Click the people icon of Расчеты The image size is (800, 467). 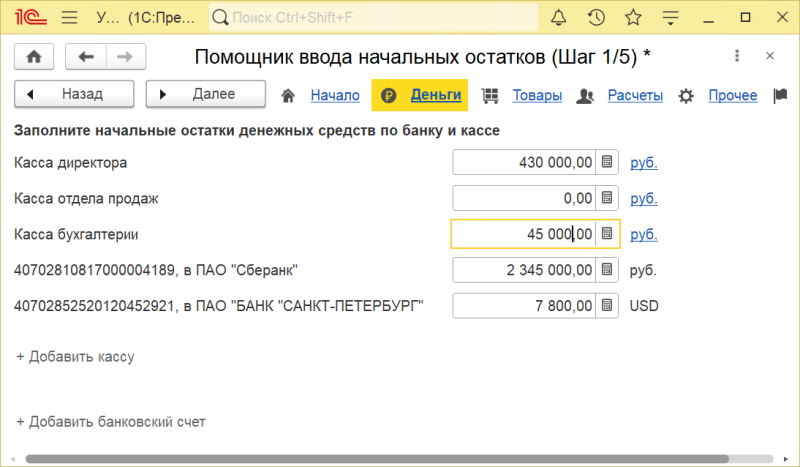point(585,95)
